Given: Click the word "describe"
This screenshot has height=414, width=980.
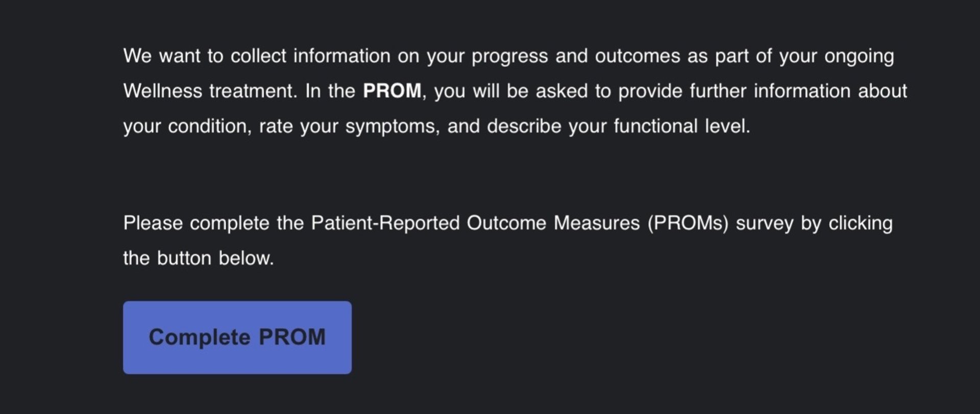Looking at the screenshot, I should pos(524,126).
